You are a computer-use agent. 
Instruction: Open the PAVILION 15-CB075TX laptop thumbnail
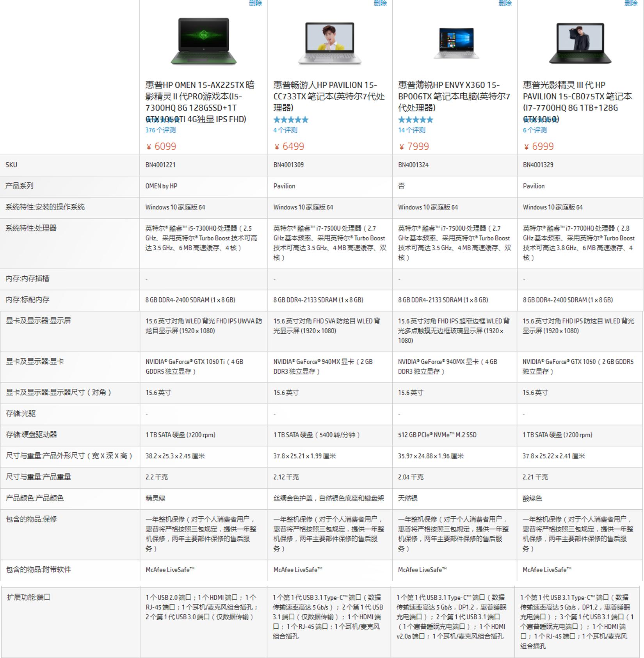pos(580,43)
